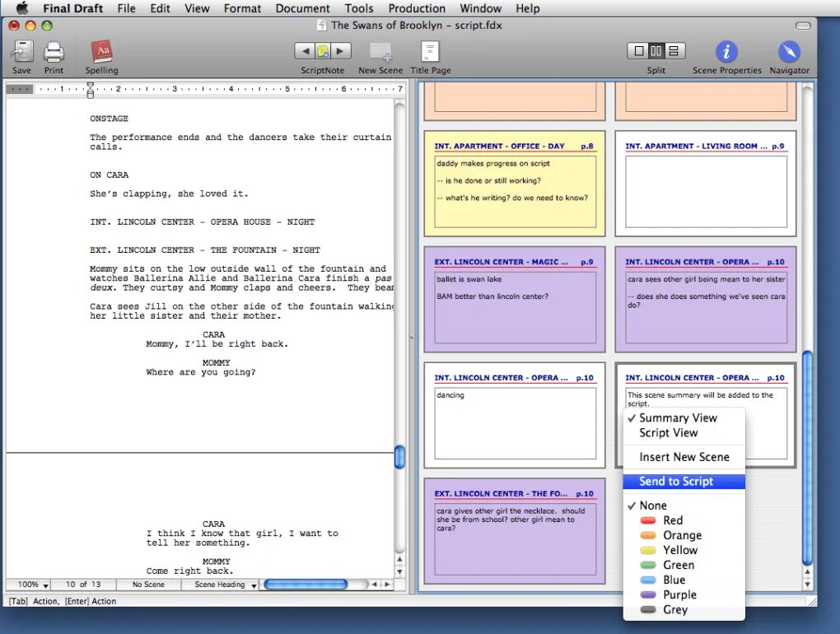
Task: Open the Spelling checker icon
Action: [x=102, y=52]
